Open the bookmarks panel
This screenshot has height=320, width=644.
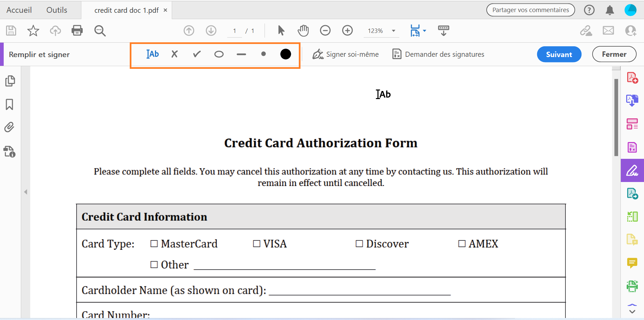(x=9, y=104)
